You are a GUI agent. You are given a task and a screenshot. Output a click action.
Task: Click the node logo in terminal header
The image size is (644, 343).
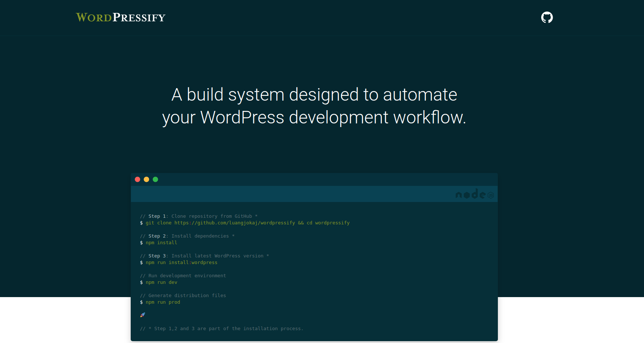click(474, 194)
